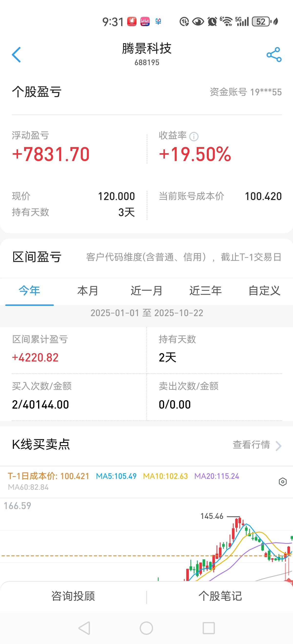Screen dimensions: 293x644
Task: Tap the bilibili notification icon
Action: coord(145,21)
